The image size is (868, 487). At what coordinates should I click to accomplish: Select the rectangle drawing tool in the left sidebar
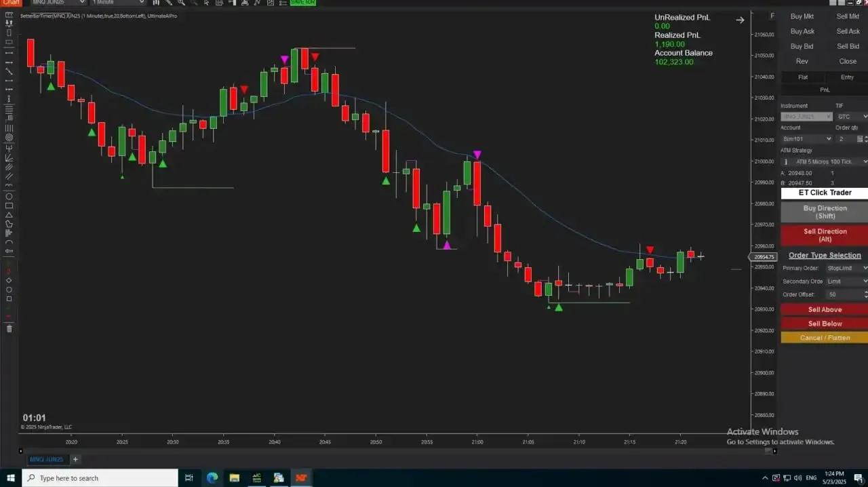[x=9, y=206]
